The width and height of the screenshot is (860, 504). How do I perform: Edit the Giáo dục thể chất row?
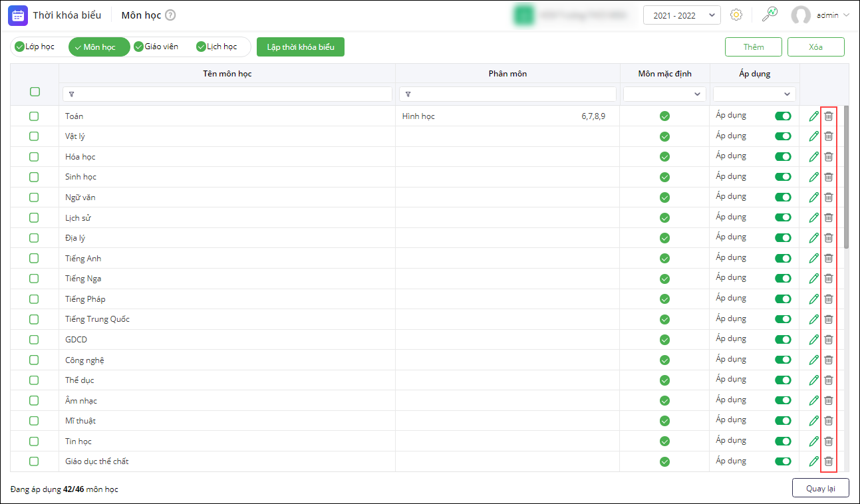813,461
